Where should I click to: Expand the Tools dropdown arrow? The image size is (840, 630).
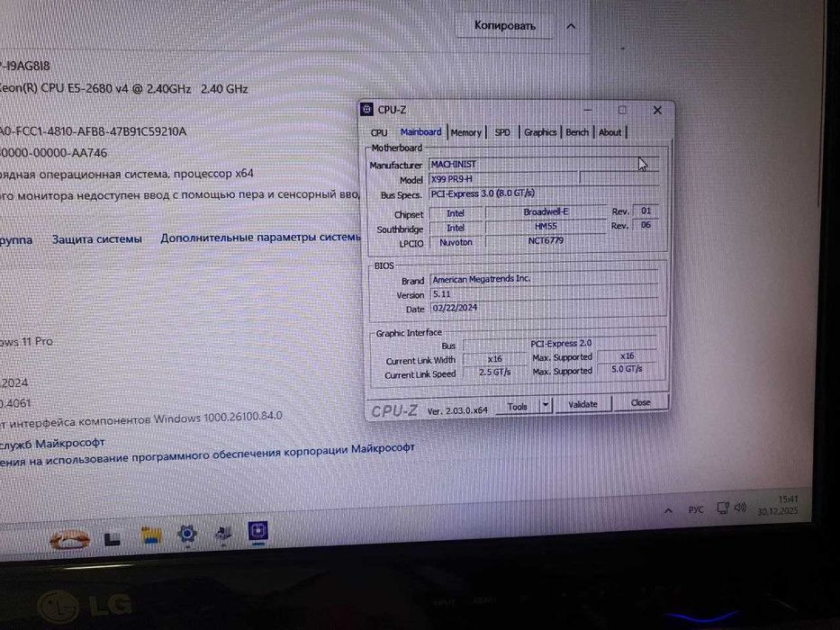[546, 406]
